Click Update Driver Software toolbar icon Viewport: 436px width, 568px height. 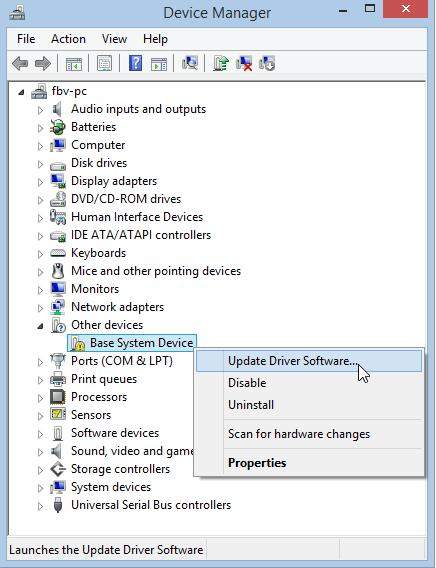coord(221,63)
